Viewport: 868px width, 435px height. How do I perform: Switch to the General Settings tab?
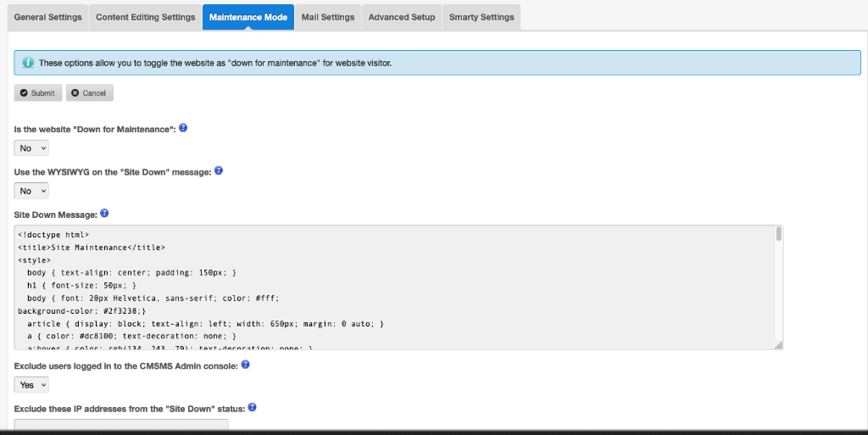48,17
